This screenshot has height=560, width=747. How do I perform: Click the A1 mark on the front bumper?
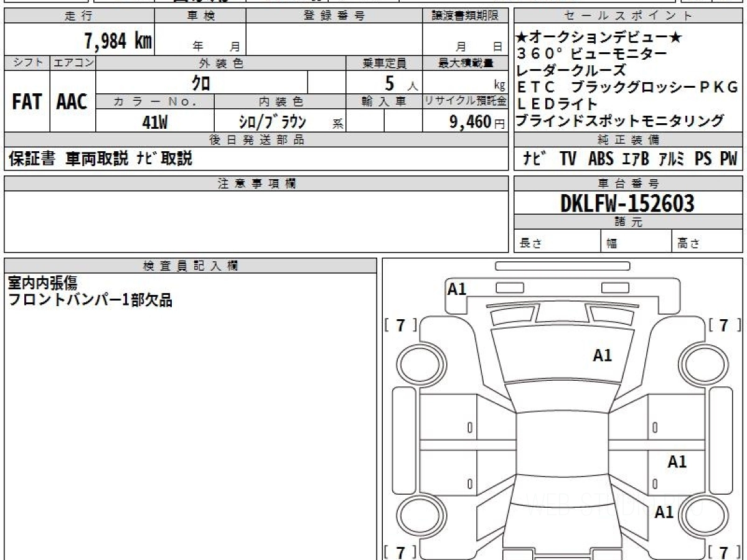point(457,289)
